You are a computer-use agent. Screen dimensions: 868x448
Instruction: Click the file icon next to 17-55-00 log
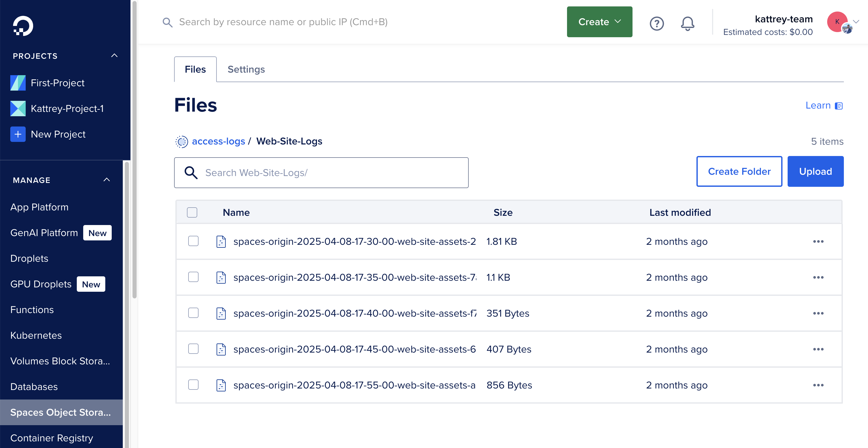point(221,385)
